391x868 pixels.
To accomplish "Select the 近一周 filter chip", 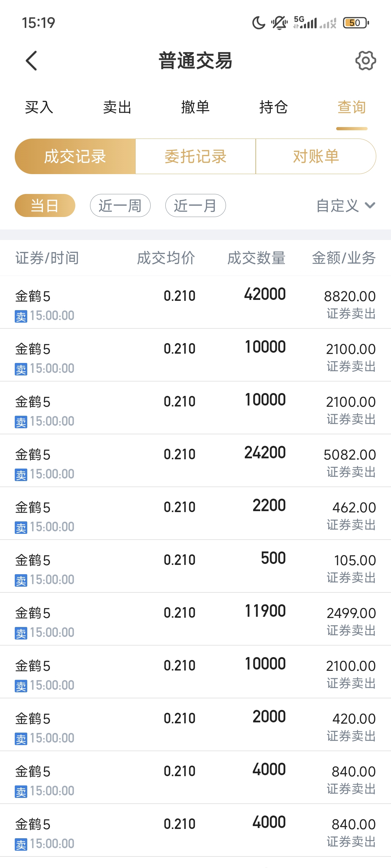I will tap(120, 205).
